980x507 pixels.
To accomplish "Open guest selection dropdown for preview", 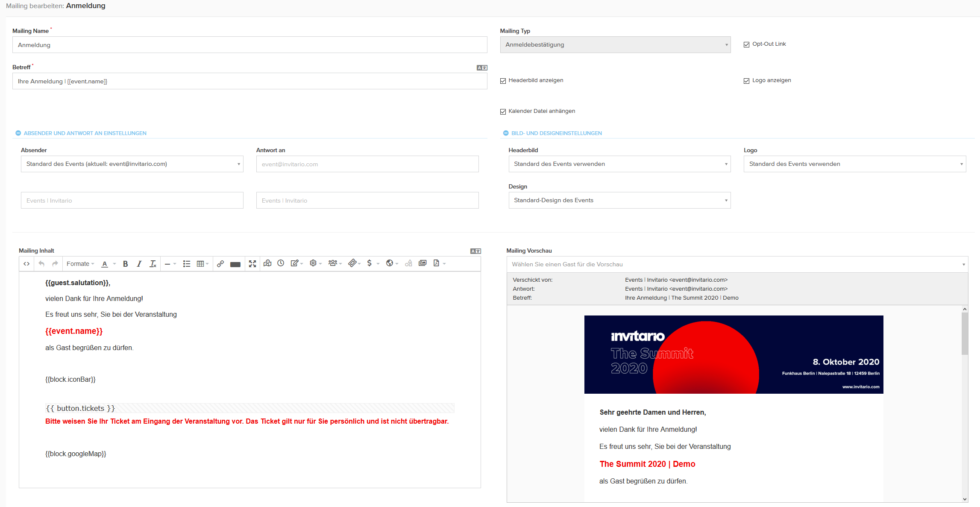I will pos(736,264).
